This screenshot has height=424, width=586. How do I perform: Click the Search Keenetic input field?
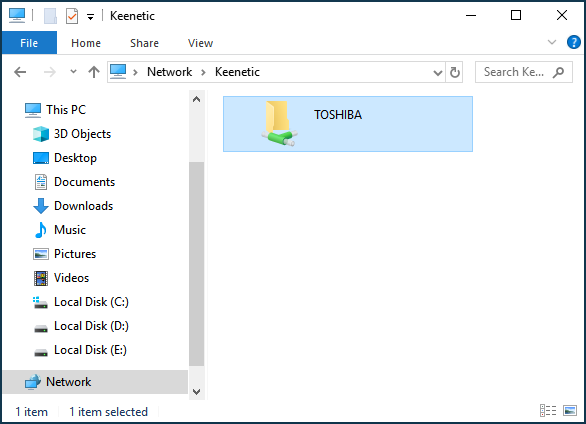point(524,72)
